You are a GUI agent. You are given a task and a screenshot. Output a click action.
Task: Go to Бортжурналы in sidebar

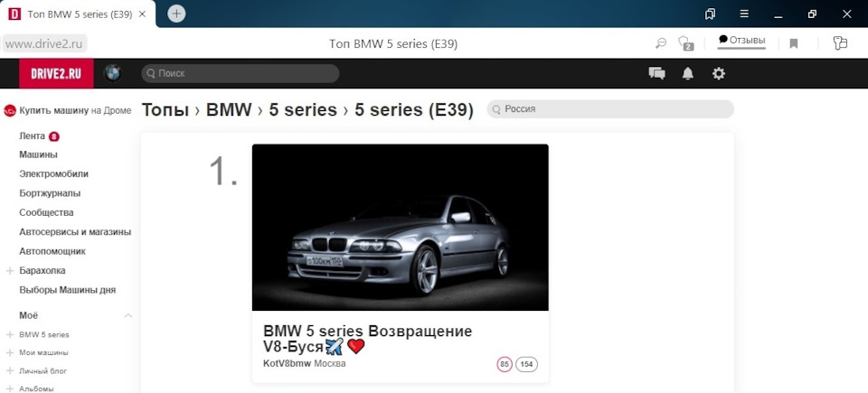click(50, 193)
